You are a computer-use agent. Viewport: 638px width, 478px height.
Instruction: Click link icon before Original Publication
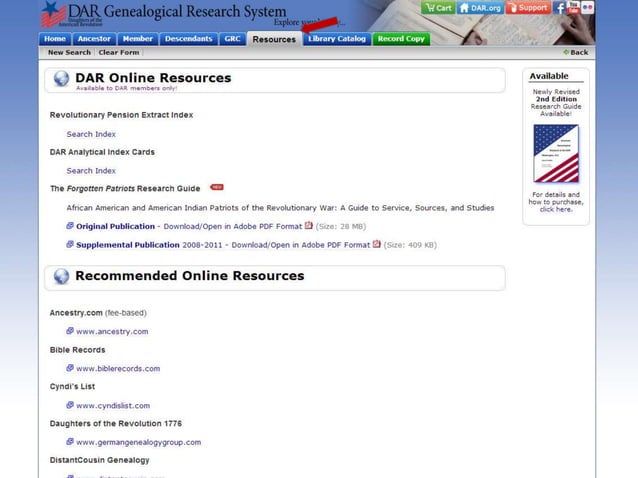click(70, 226)
